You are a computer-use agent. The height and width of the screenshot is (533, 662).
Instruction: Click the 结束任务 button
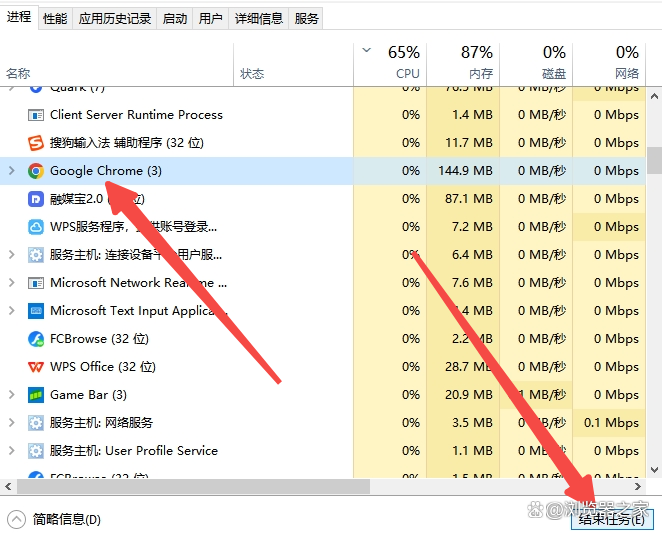tap(612, 519)
